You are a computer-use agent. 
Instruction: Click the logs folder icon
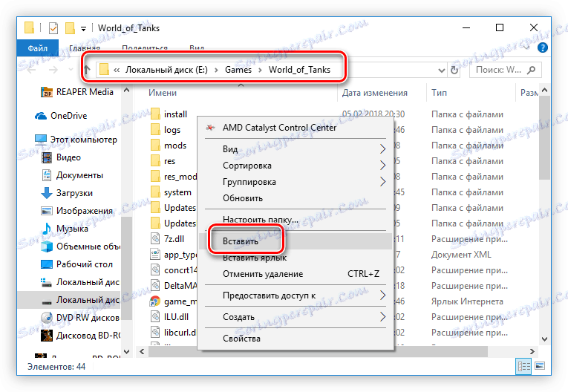pos(155,130)
